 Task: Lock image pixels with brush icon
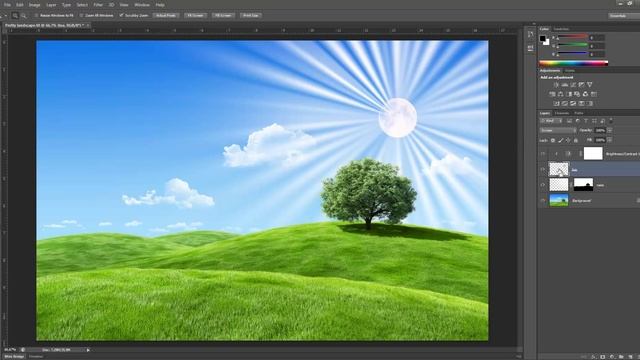[x=561, y=140]
